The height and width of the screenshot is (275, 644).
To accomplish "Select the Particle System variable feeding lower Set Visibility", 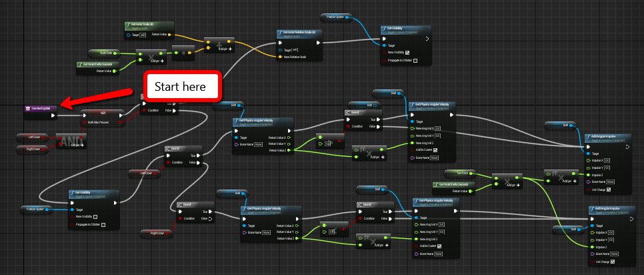I will (x=36, y=210).
